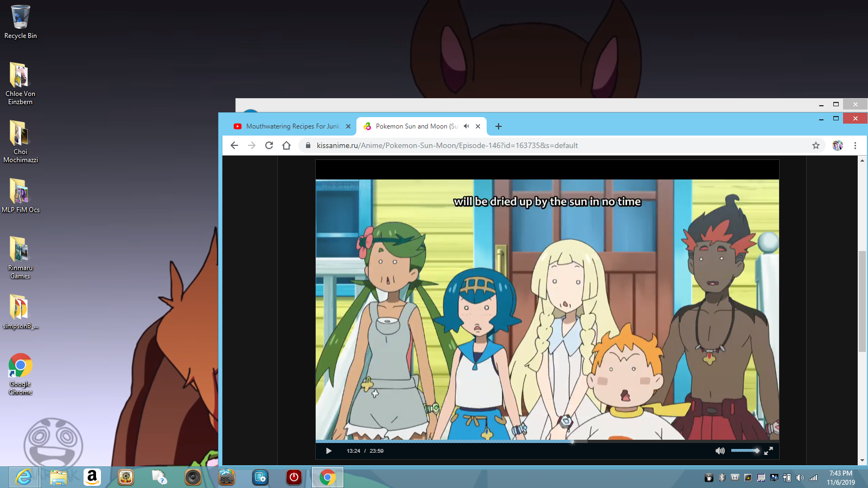Viewport: 868px width, 488px height.
Task: Open blue settings document app in taskbar
Action: pos(260,477)
